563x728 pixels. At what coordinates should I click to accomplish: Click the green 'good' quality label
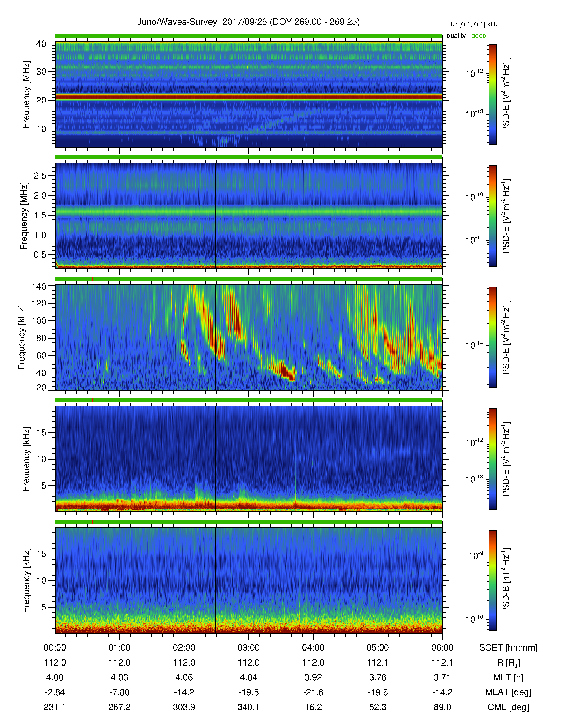pyautogui.click(x=479, y=36)
